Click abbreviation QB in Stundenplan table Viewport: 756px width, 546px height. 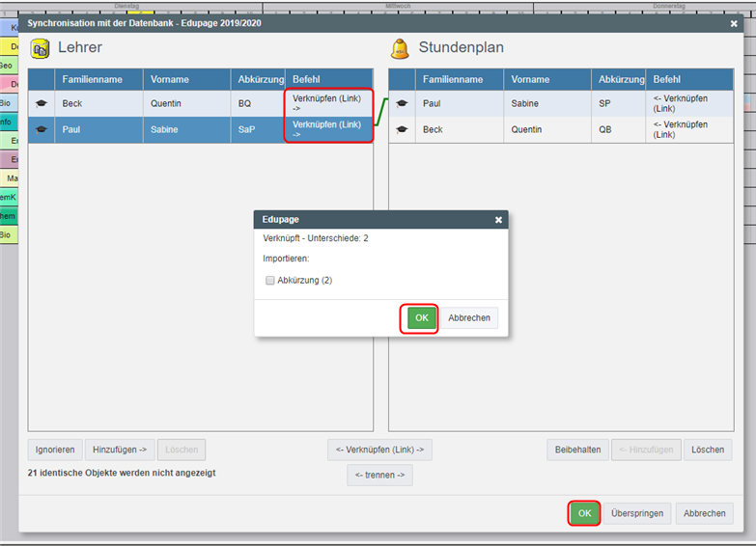(x=619, y=129)
